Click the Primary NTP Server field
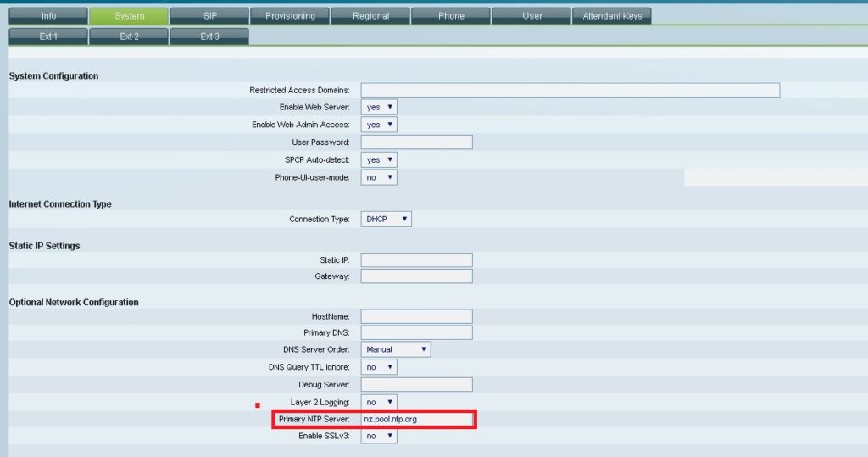 click(416, 419)
